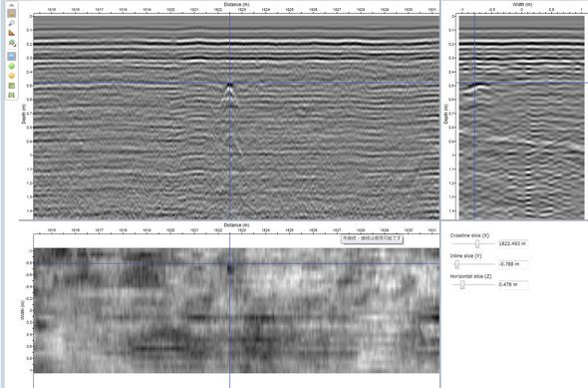Choose the green circle marker tool
Screen dimensions: 588x388
click(12, 66)
